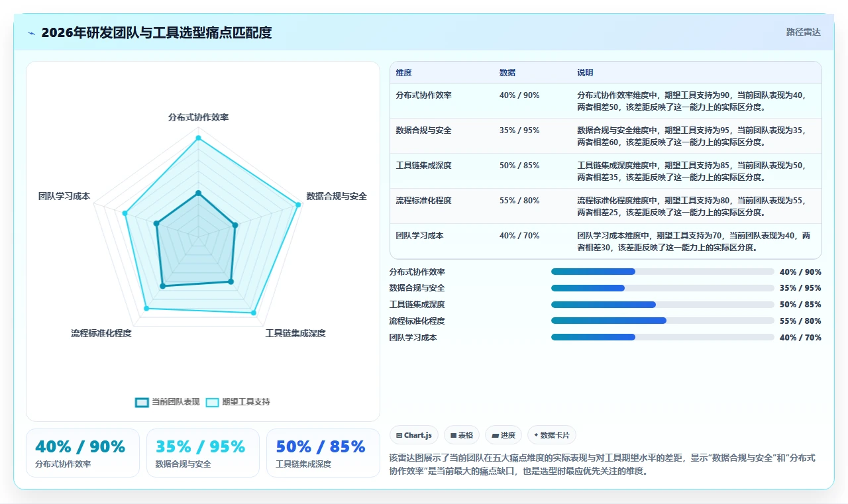Click the 50% / 85% table cell

click(x=519, y=166)
